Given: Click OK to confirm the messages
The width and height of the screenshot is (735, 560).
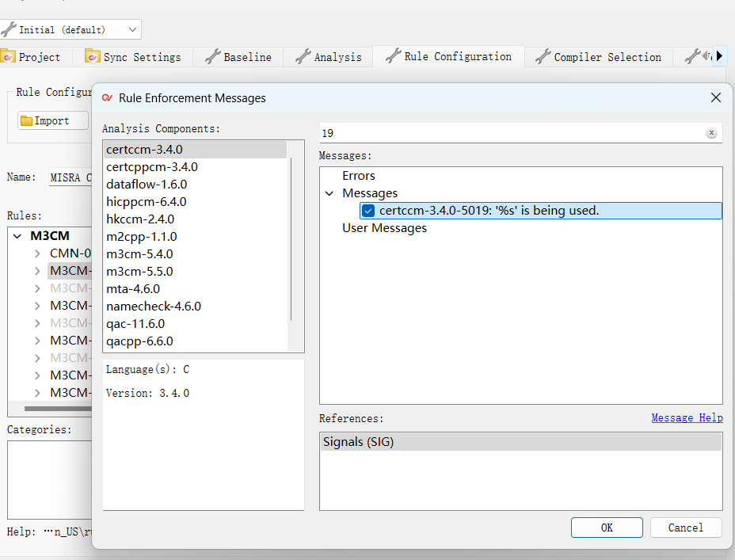Looking at the screenshot, I should 606,528.
